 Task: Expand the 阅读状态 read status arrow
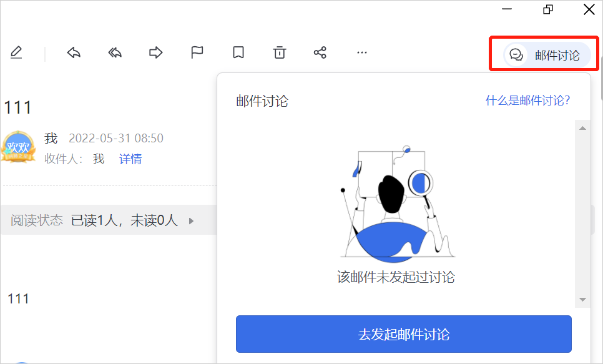tap(191, 221)
